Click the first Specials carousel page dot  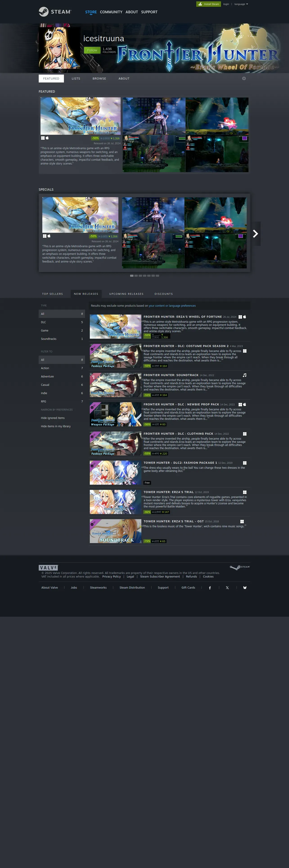(132, 276)
